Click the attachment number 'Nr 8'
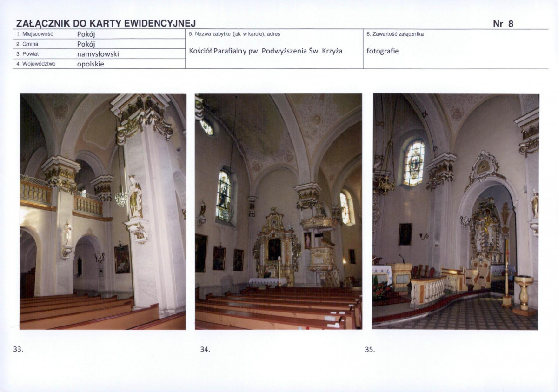 click(503, 24)
